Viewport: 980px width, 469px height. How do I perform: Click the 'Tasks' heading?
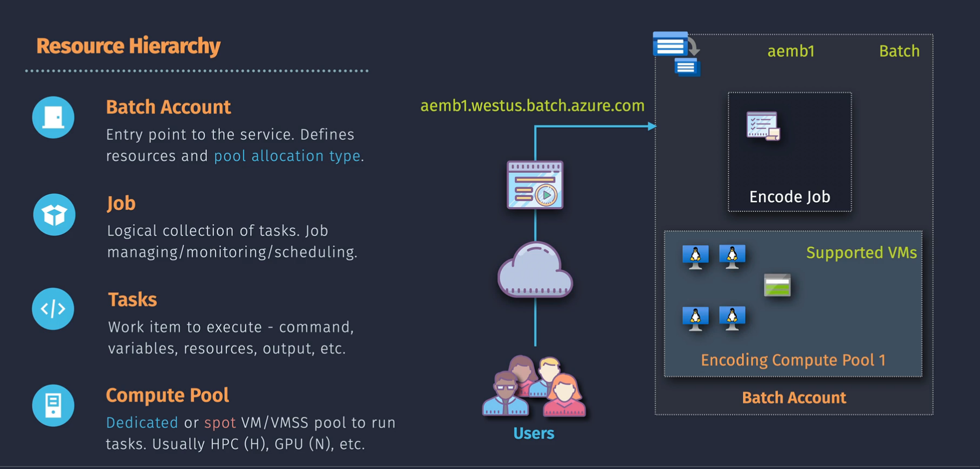133,300
